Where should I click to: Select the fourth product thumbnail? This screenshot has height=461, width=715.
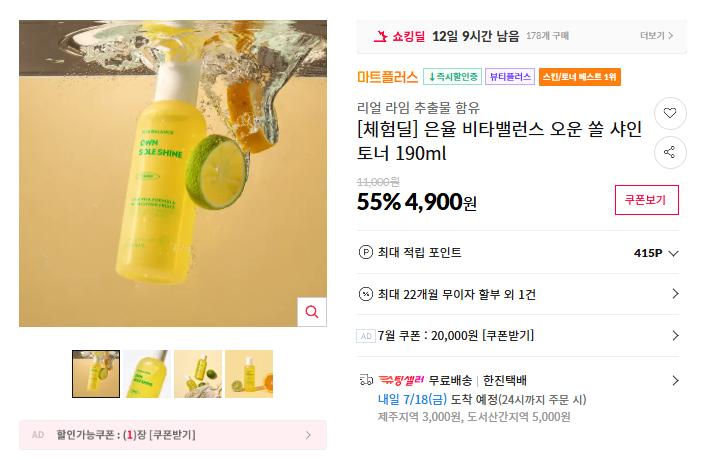[249, 373]
